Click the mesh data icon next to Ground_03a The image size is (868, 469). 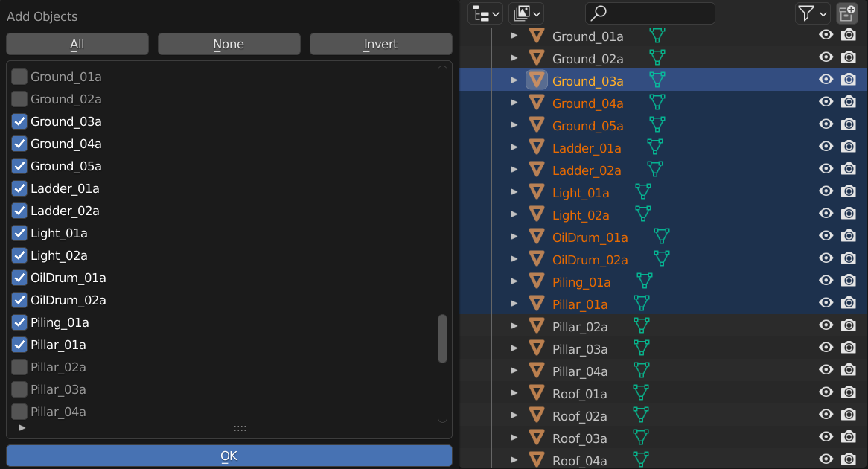coord(657,80)
